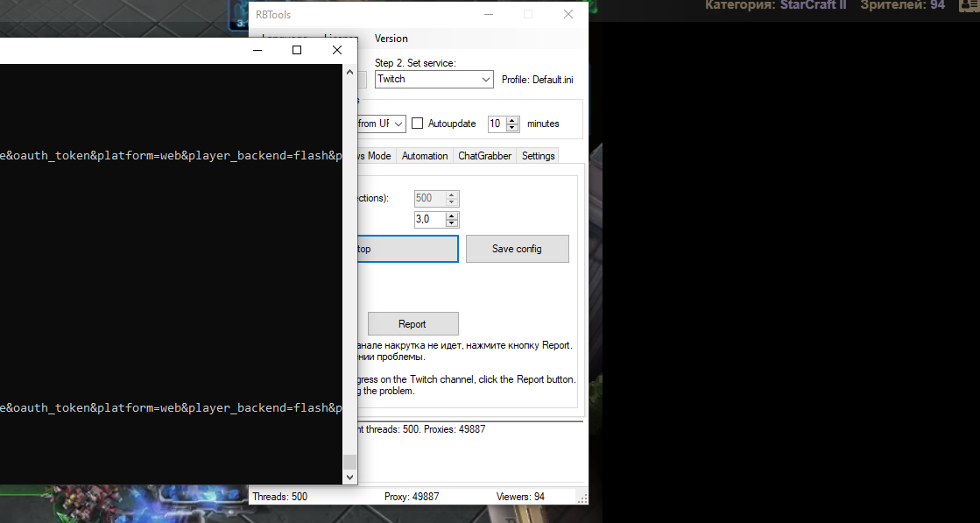Enable the Autoupdate checkbox

click(418, 124)
